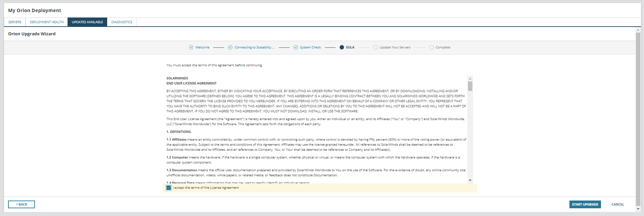Click EULA text box scroll-up arrow
The image size is (644, 216).
click(470, 79)
